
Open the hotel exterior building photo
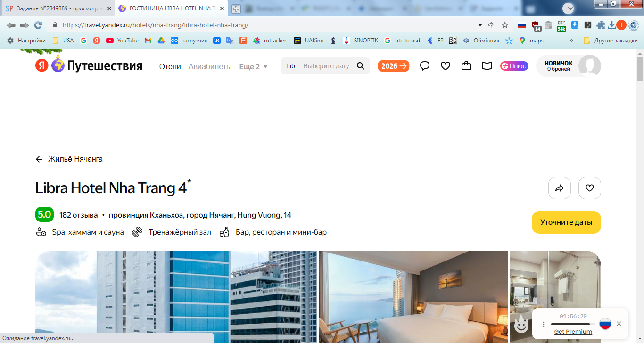pyautogui.click(x=176, y=297)
